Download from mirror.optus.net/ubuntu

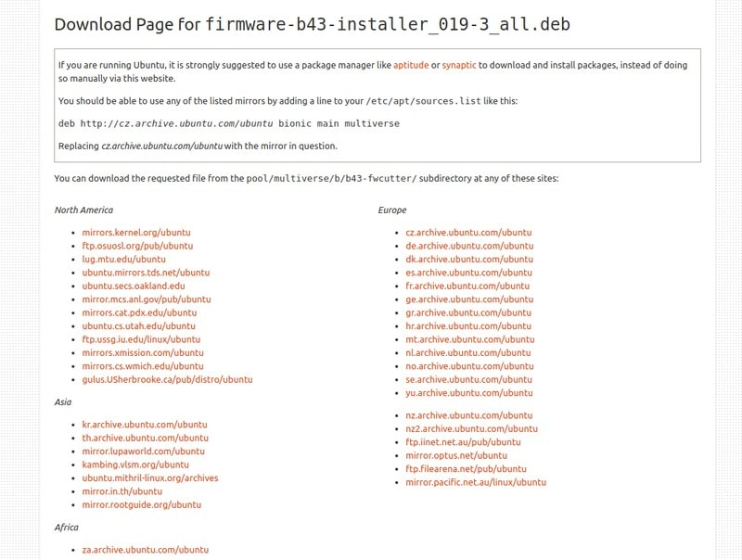(x=456, y=455)
